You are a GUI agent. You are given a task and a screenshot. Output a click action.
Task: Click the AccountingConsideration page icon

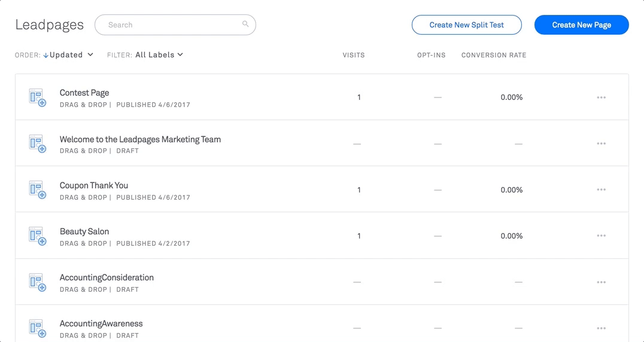[x=37, y=283]
